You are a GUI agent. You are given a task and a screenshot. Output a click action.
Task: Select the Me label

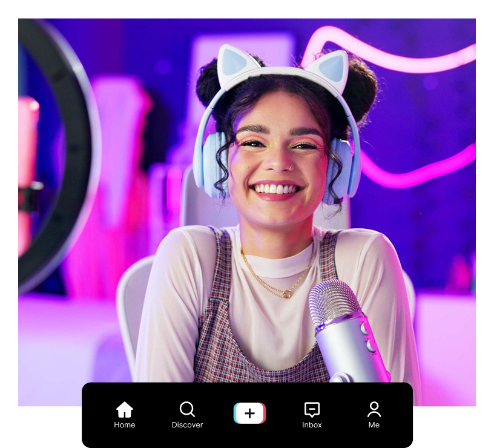tap(374, 425)
